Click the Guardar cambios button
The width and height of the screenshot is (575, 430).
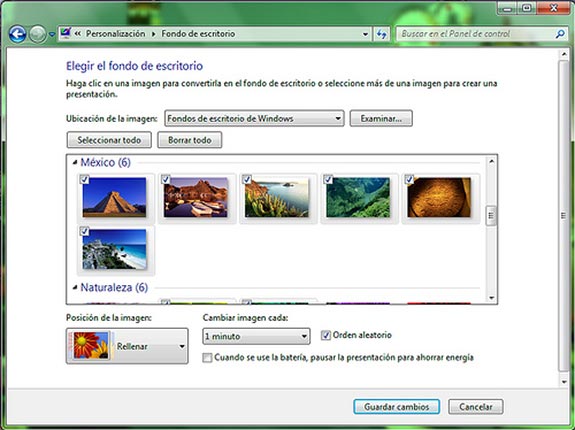tap(396, 407)
